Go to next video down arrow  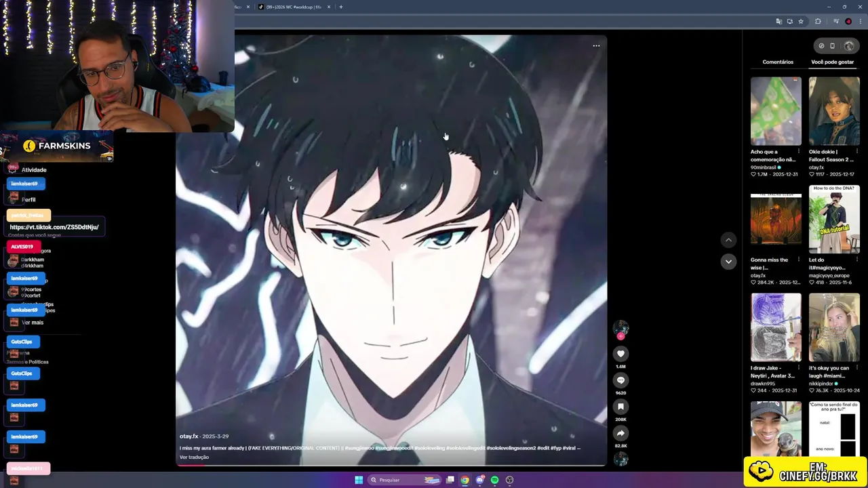pos(728,262)
